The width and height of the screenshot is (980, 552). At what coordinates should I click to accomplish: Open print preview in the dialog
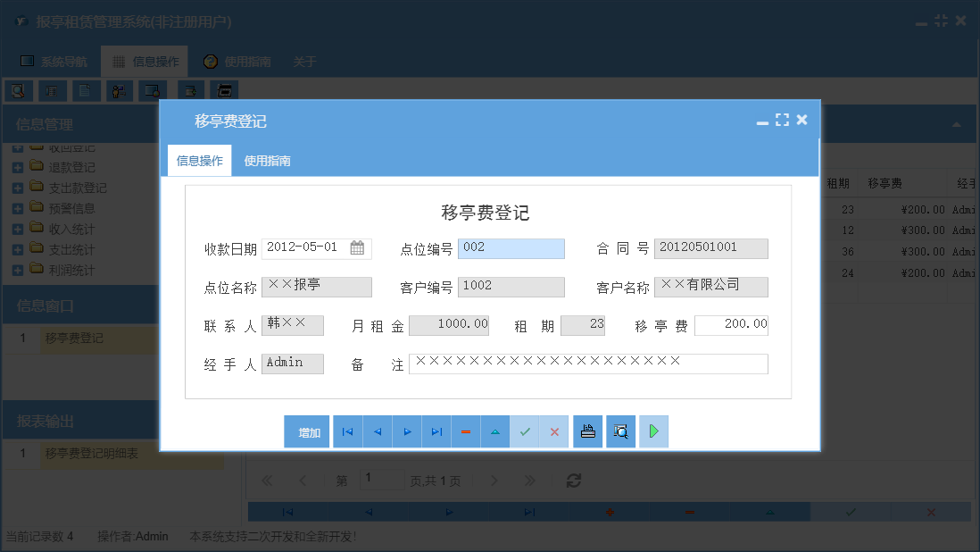[x=620, y=431]
